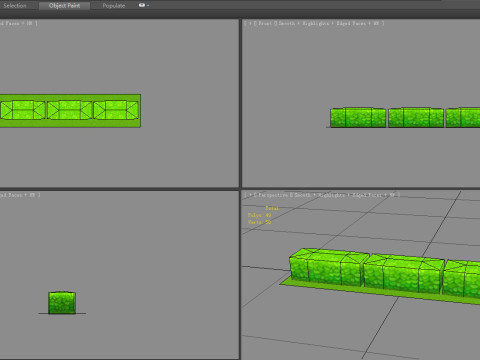Open the Object Paint ribbon tab
This screenshot has height=360, width=480.
click(x=64, y=5)
